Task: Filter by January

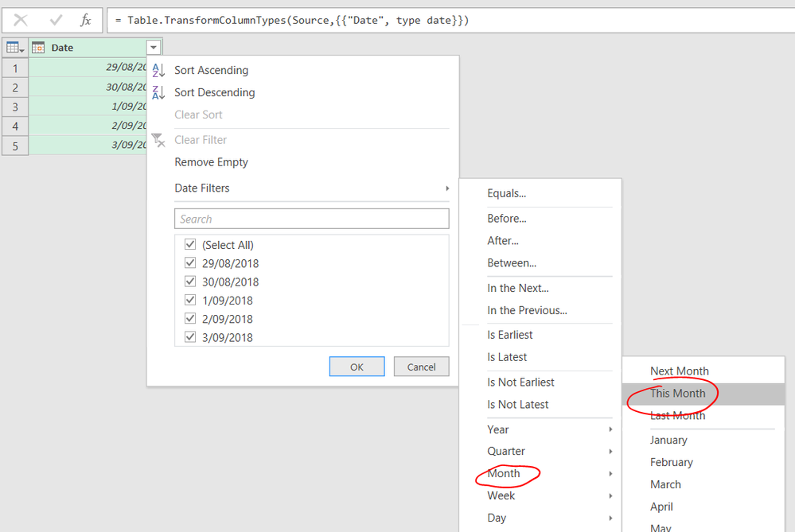Action: coord(668,441)
